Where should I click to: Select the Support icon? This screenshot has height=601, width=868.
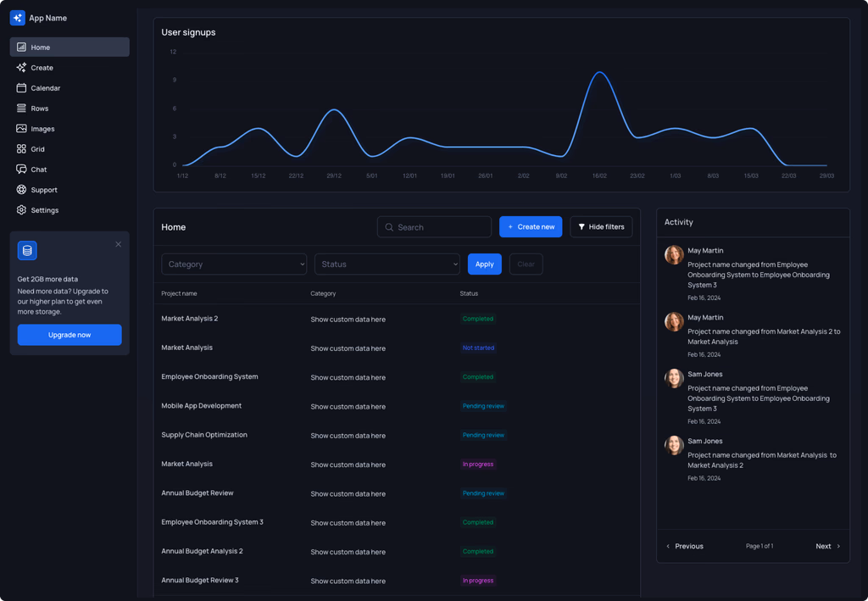(21, 189)
